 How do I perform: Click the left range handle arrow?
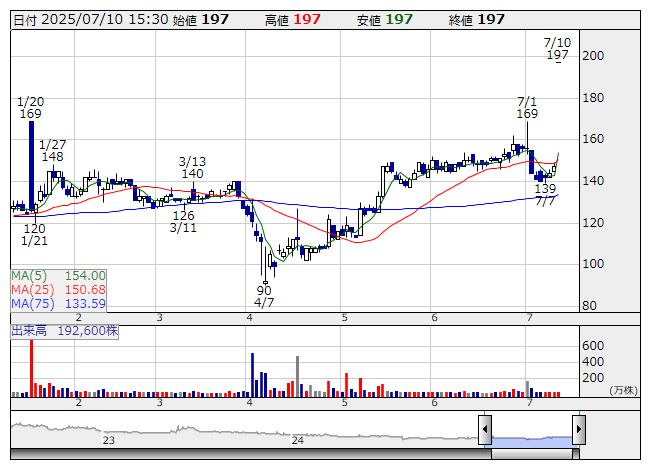[485, 429]
